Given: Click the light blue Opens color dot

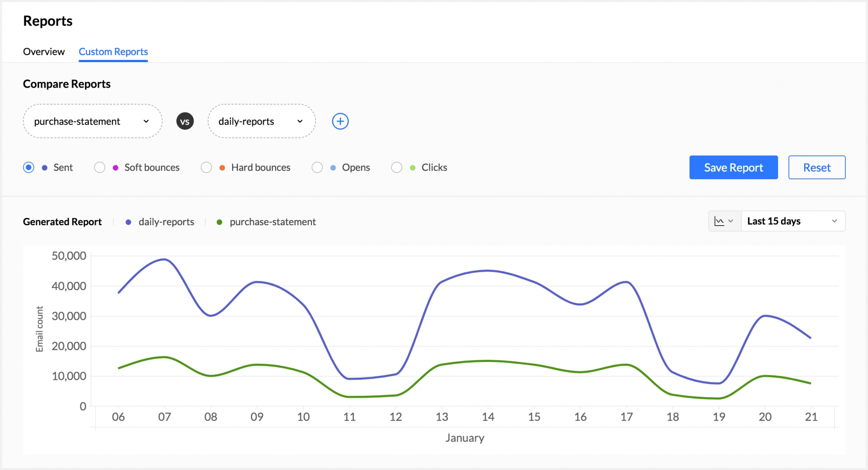Looking at the screenshot, I should pos(333,168).
